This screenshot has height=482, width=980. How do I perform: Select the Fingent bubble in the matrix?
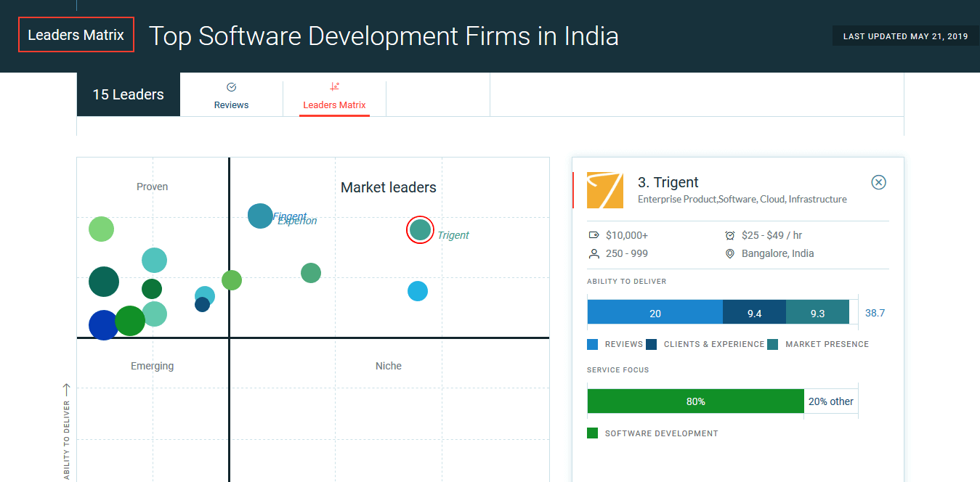260,216
